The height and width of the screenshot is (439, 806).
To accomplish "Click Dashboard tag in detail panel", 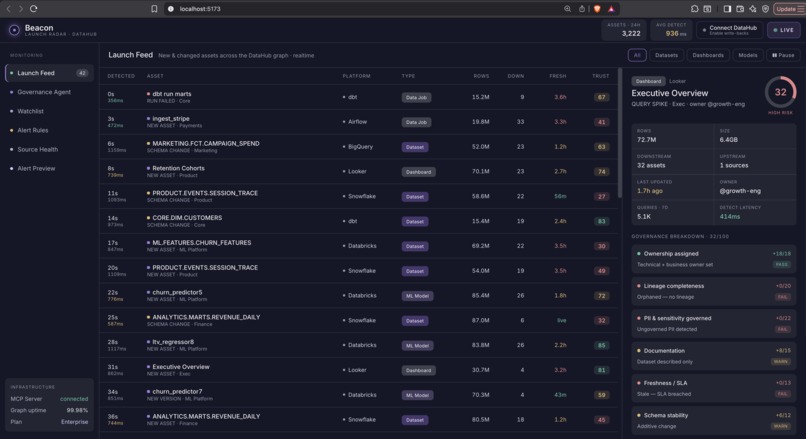I will click(x=648, y=81).
